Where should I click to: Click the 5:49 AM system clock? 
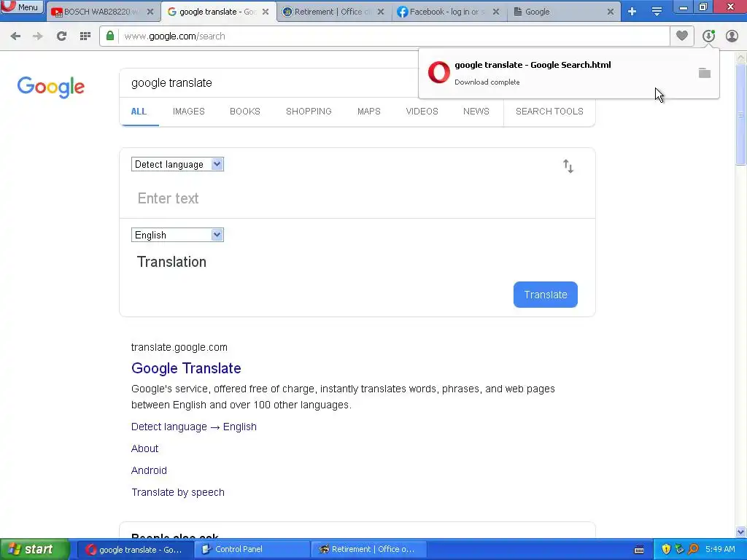pos(720,550)
